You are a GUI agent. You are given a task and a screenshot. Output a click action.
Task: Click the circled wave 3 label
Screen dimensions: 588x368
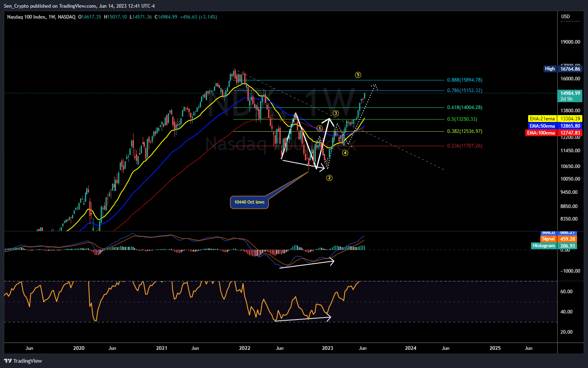336,114
